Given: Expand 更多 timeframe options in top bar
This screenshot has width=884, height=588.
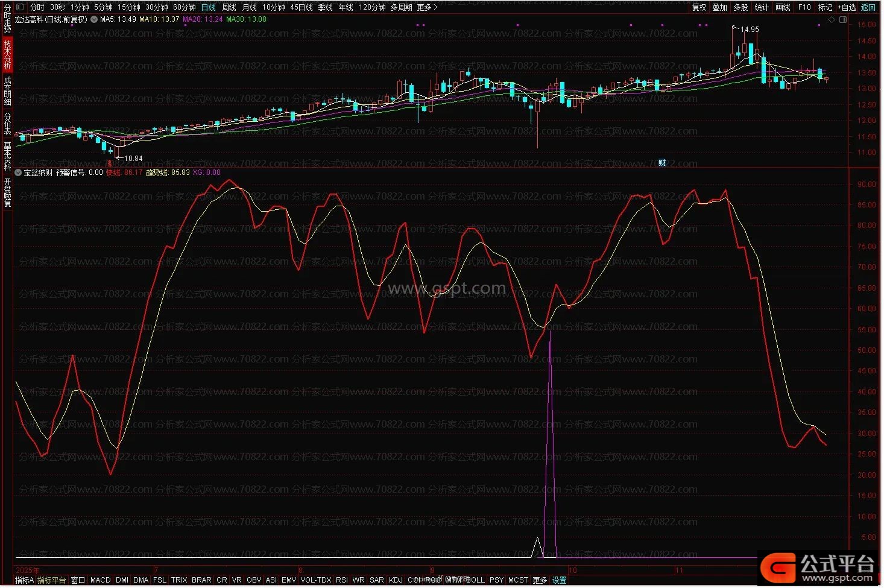Looking at the screenshot, I should coord(426,7).
